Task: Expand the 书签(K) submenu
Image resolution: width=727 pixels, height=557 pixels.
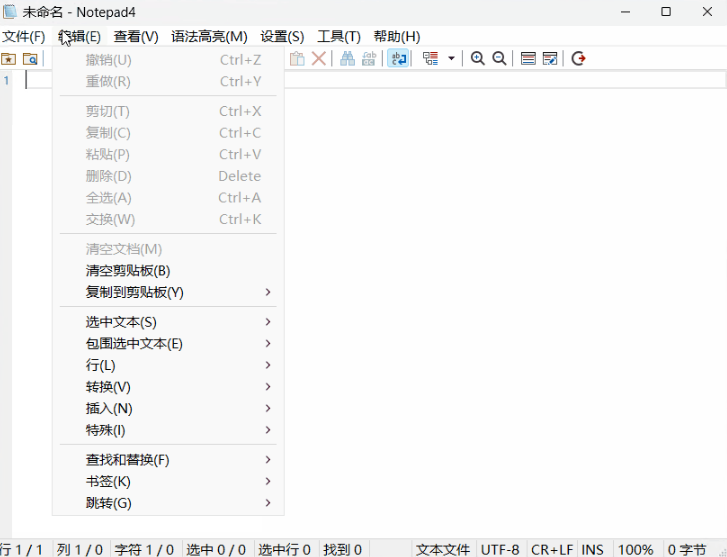Action: pyautogui.click(x=168, y=481)
